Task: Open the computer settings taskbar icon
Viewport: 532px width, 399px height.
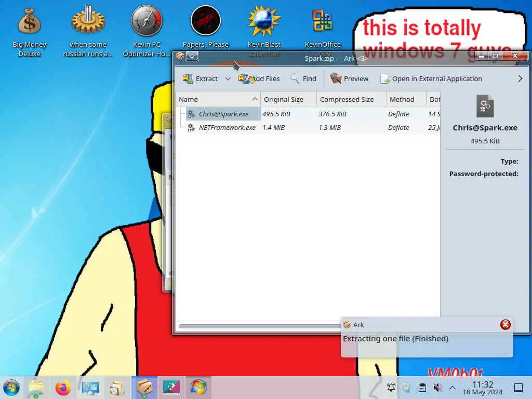Action: (x=90, y=388)
